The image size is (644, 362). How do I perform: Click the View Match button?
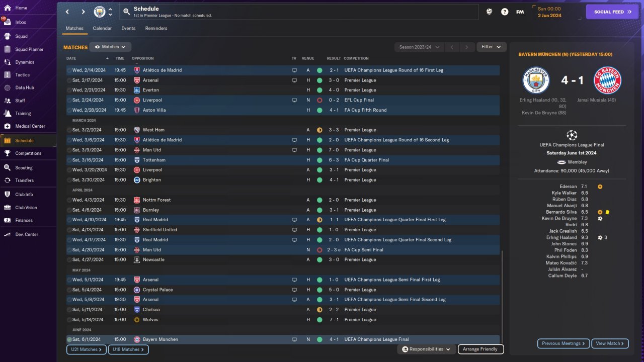610,343
